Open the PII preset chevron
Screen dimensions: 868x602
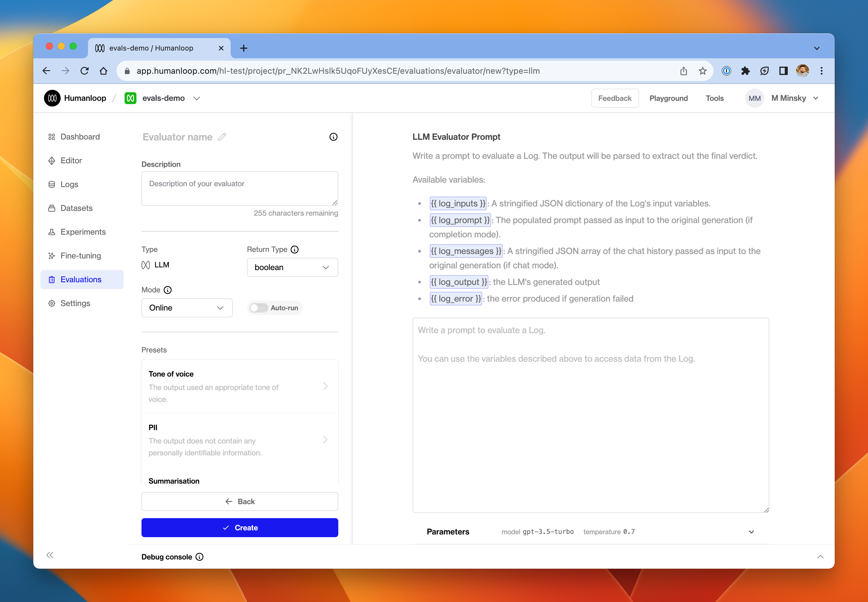325,440
